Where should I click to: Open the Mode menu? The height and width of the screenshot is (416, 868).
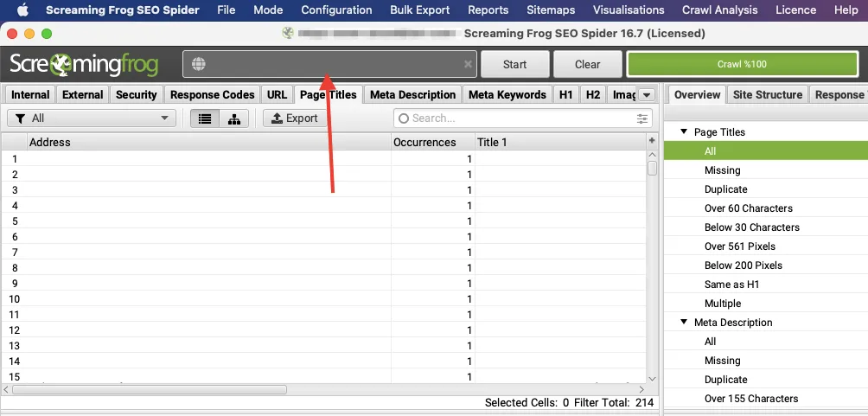click(x=268, y=10)
